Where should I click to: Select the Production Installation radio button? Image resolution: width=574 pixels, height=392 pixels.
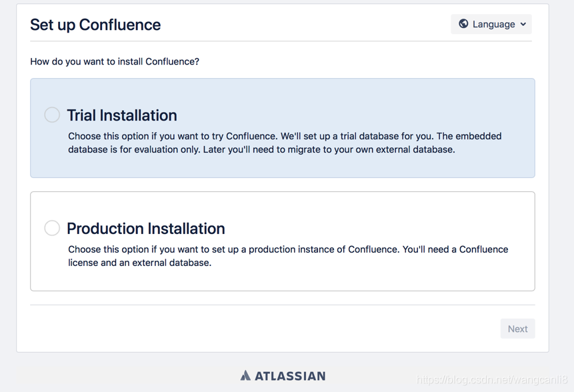tap(52, 227)
